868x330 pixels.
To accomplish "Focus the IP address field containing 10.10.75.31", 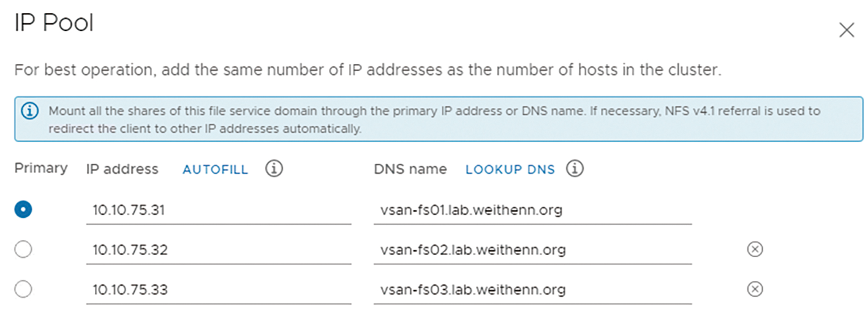I will coord(219,211).
